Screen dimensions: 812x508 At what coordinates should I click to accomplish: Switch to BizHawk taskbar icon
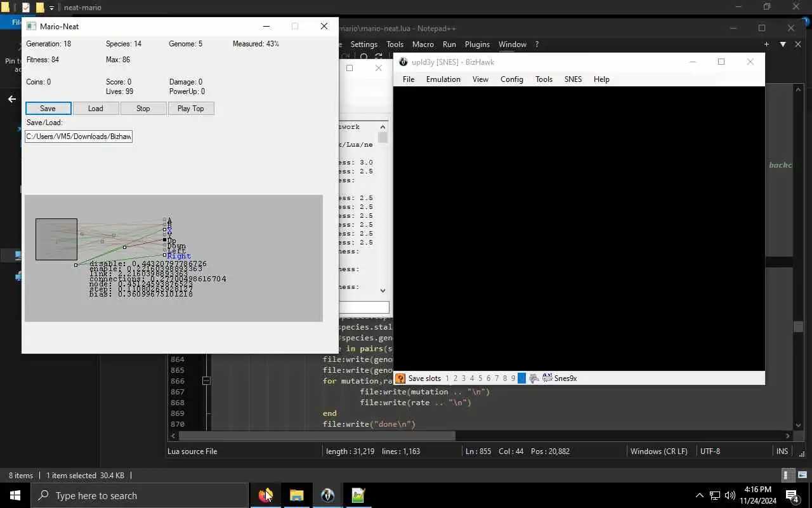point(328,495)
